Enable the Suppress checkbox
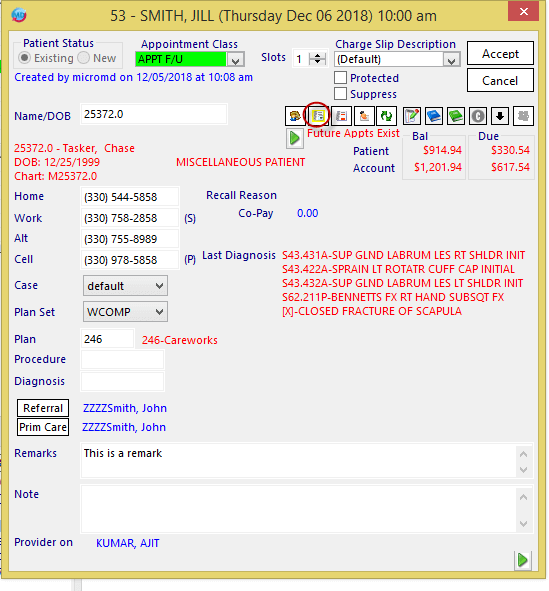Image resolution: width=549 pixels, height=591 pixels. pyautogui.click(x=340, y=93)
